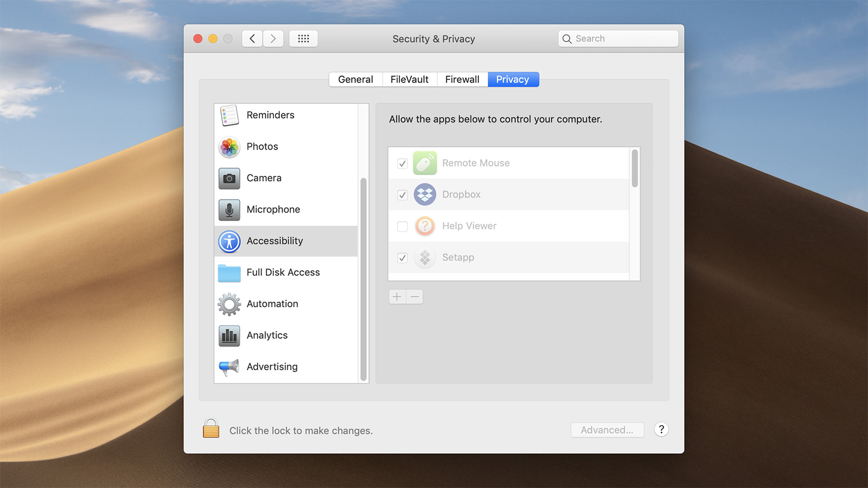Open the Full Disk Access section
The width and height of the screenshot is (868, 488).
[x=229, y=273]
